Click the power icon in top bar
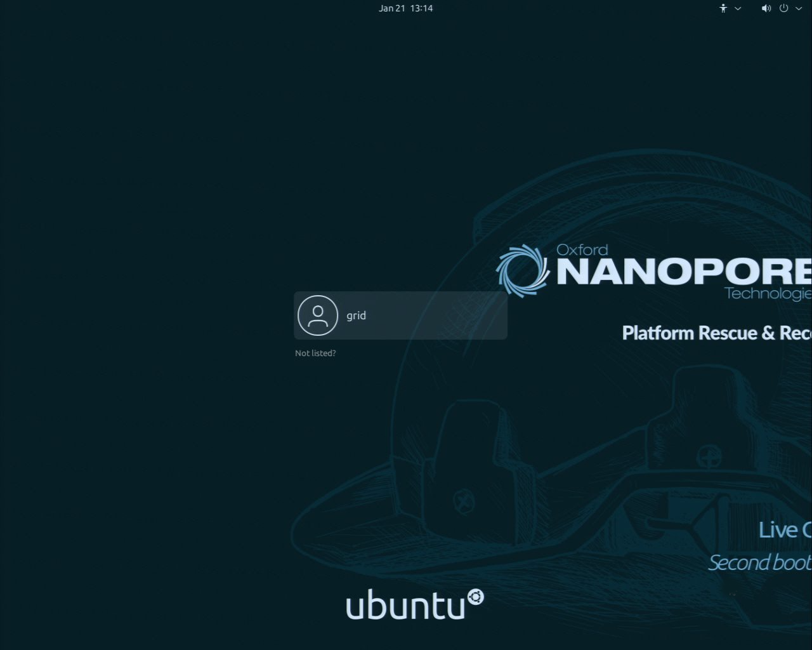This screenshot has height=650, width=812. click(783, 8)
